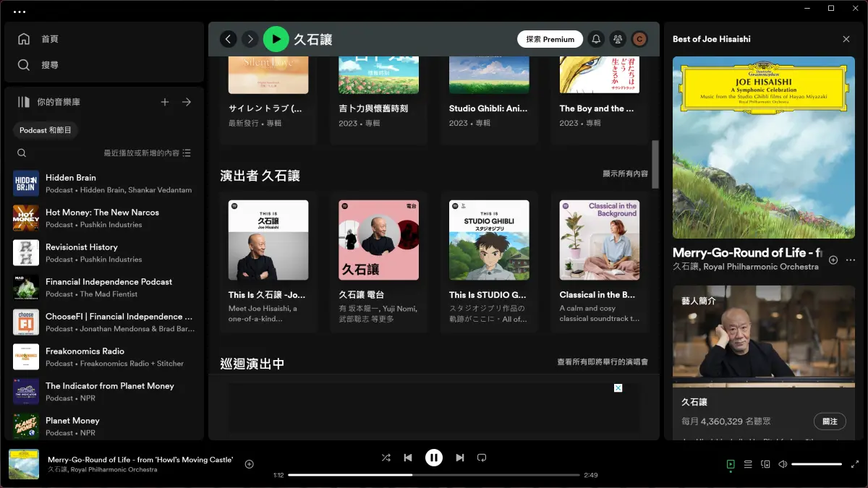The image size is (868, 488).
Task: Pause the current song
Action: 434,458
